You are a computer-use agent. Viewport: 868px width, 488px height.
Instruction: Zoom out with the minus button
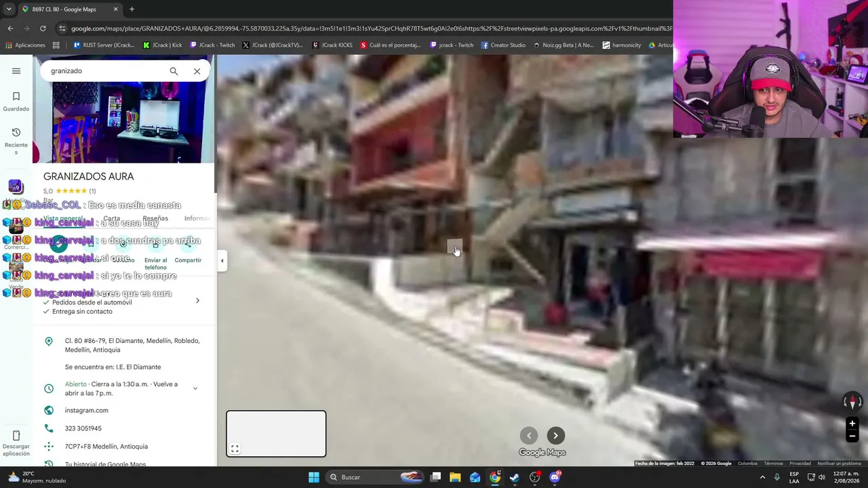pyautogui.click(x=852, y=436)
